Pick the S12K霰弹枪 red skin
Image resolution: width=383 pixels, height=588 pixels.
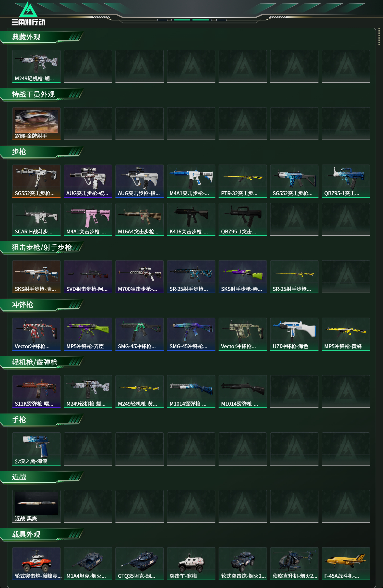tap(36, 392)
